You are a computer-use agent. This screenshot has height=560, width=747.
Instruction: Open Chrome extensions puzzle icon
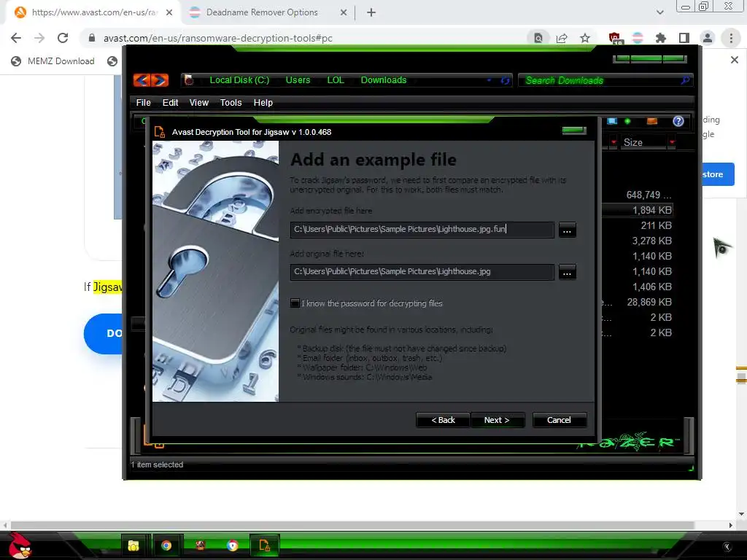661,38
